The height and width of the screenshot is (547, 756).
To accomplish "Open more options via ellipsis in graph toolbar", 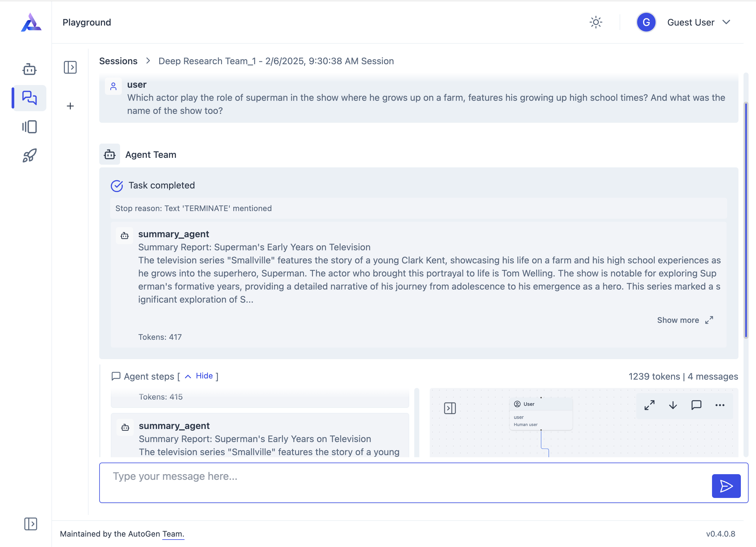I will 720,405.
